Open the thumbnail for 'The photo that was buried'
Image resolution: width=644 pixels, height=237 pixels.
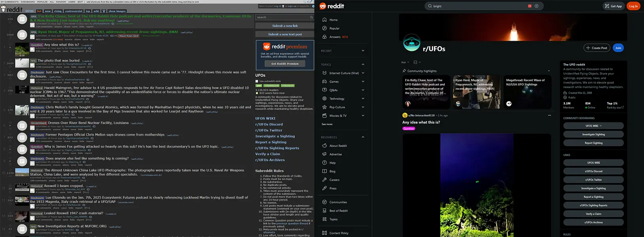(x=22, y=63)
